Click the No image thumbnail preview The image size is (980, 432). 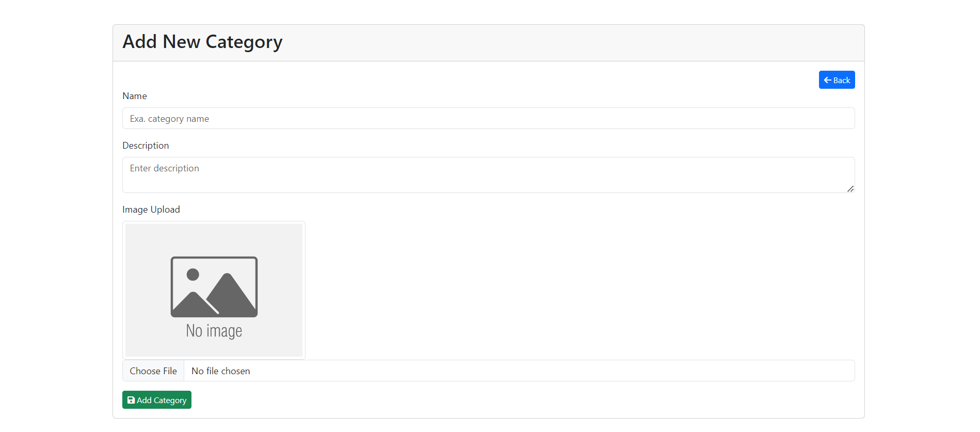pos(214,290)
